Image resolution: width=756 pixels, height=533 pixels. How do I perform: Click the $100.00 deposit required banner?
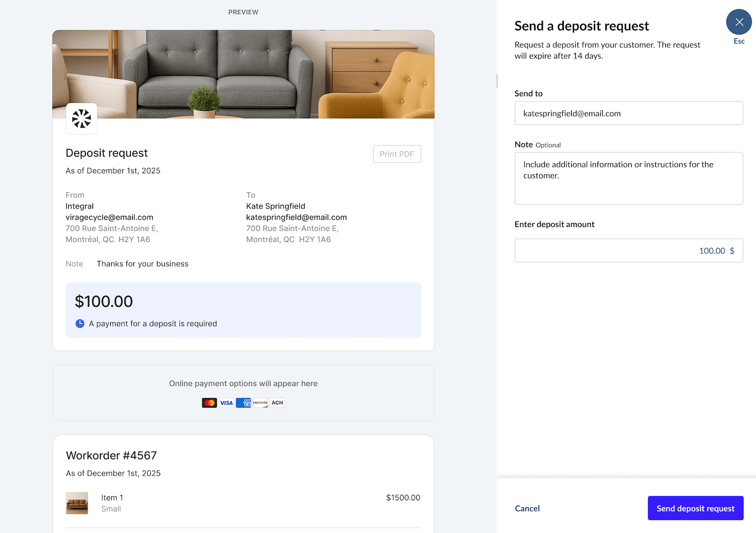[x=243, y=310]
